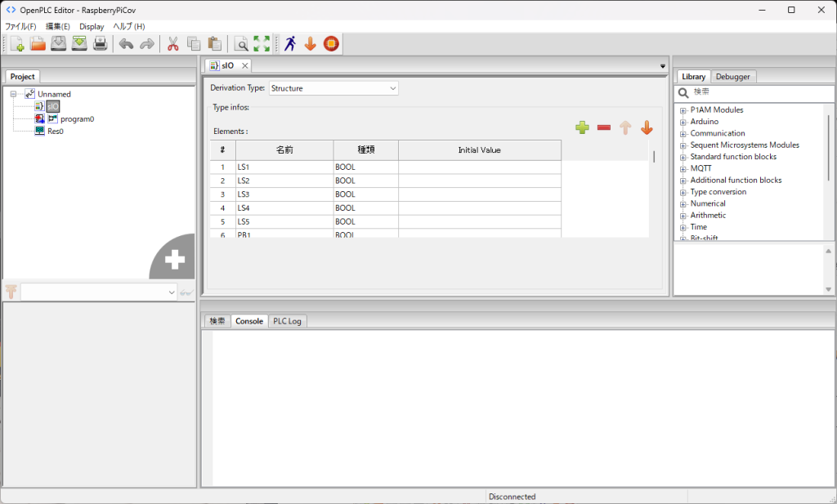Select Res0 in the project tree
This screenshot has width=837, height=504.
pyautogui.click(x=56, y=132)
